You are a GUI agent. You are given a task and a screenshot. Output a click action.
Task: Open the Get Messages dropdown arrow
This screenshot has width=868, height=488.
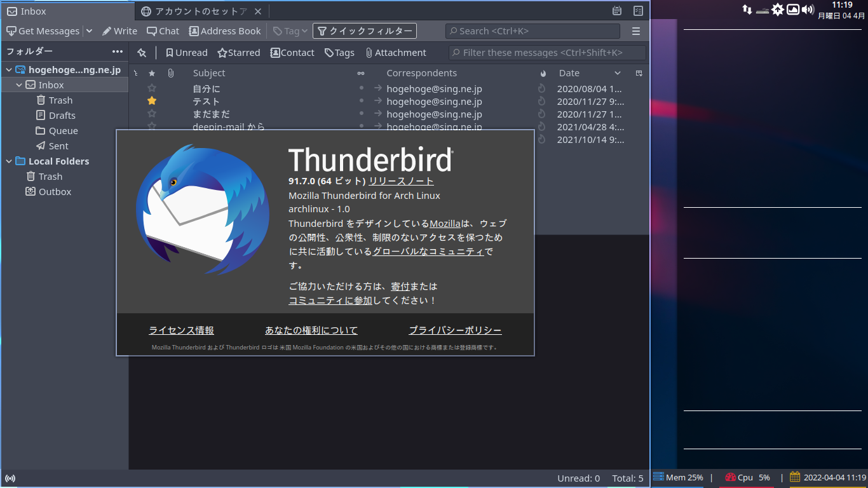[89, 30]
